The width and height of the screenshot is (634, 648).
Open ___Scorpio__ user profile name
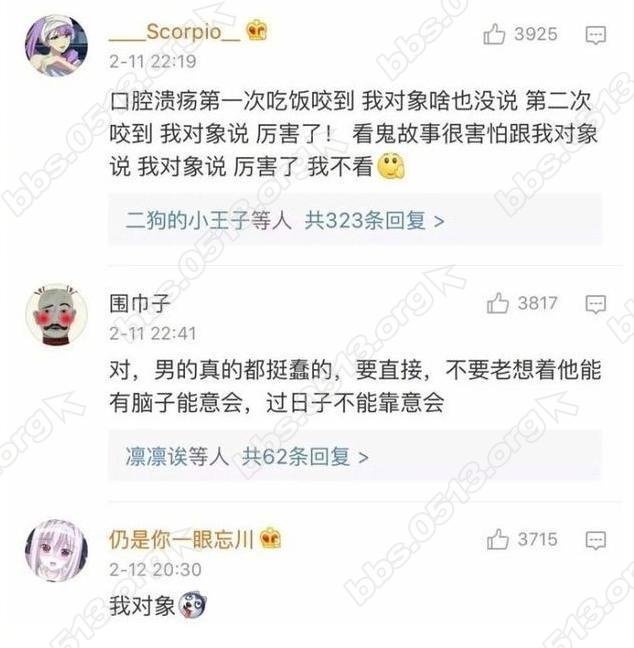point(174,32)
